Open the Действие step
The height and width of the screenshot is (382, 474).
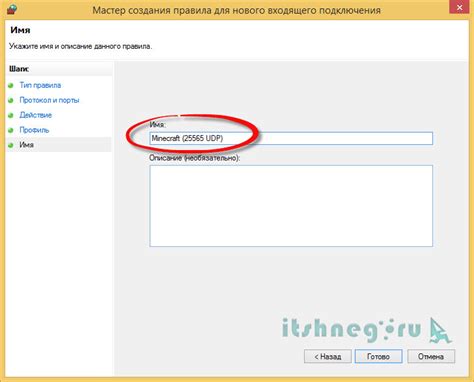tap(36, 115)
